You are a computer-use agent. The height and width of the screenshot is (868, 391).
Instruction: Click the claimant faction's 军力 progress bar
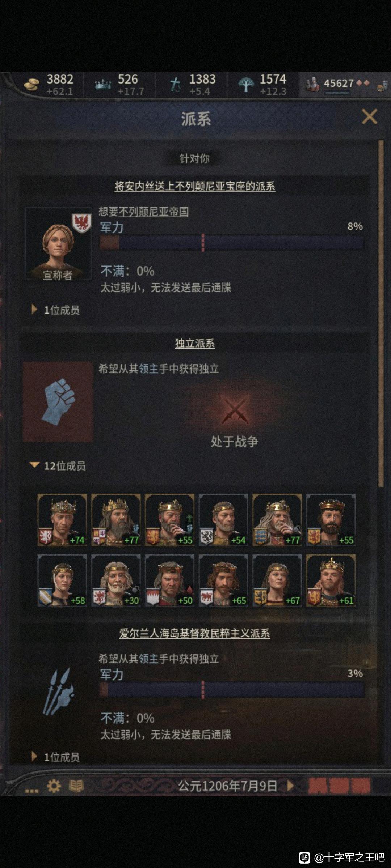tap(232, 242)
